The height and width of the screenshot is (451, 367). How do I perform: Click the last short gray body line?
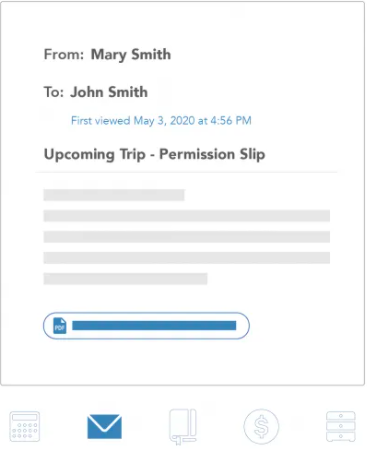click(x=125, y=279)
